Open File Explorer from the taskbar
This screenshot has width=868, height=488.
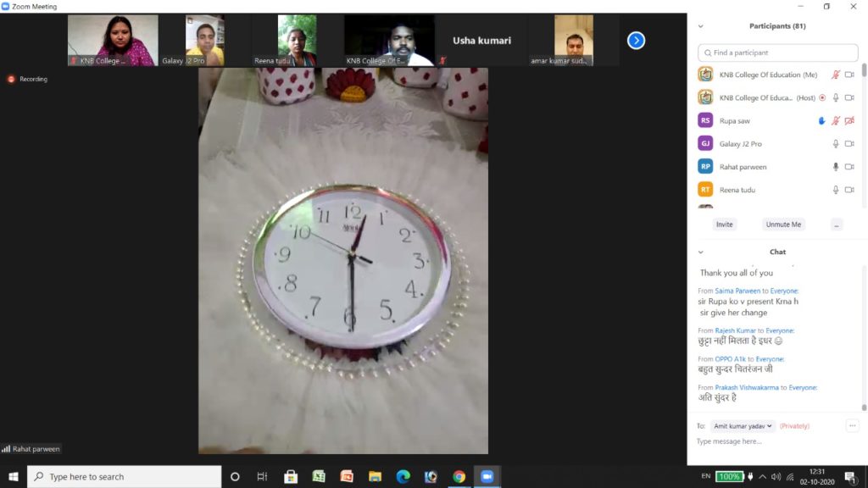(x=375, y=476)
